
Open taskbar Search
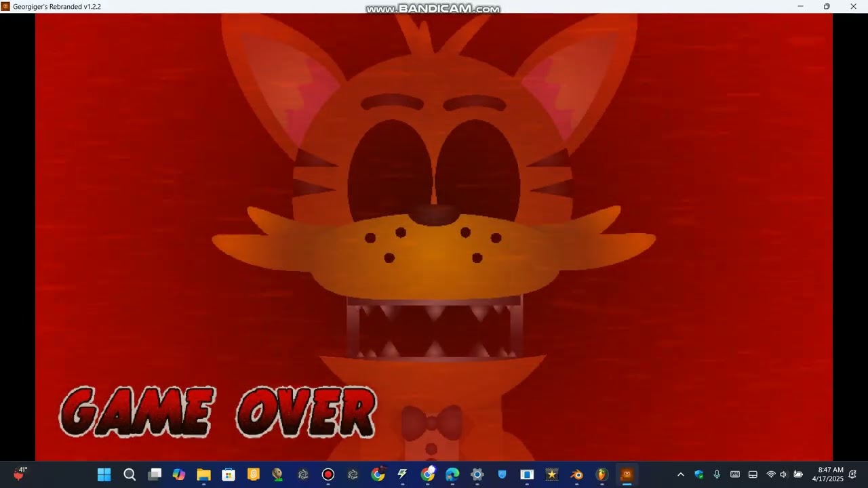point(130,474)
